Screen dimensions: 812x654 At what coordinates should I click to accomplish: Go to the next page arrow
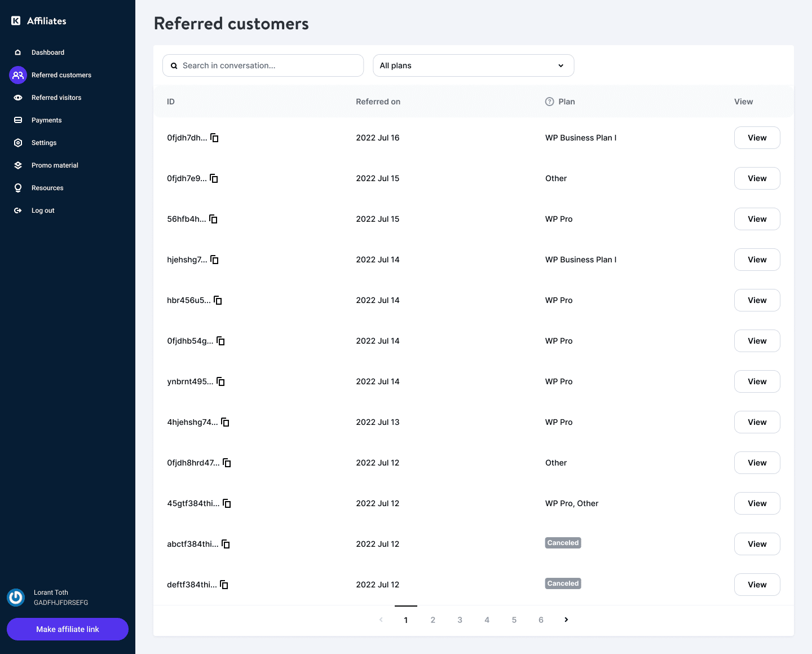click(566, 620)
